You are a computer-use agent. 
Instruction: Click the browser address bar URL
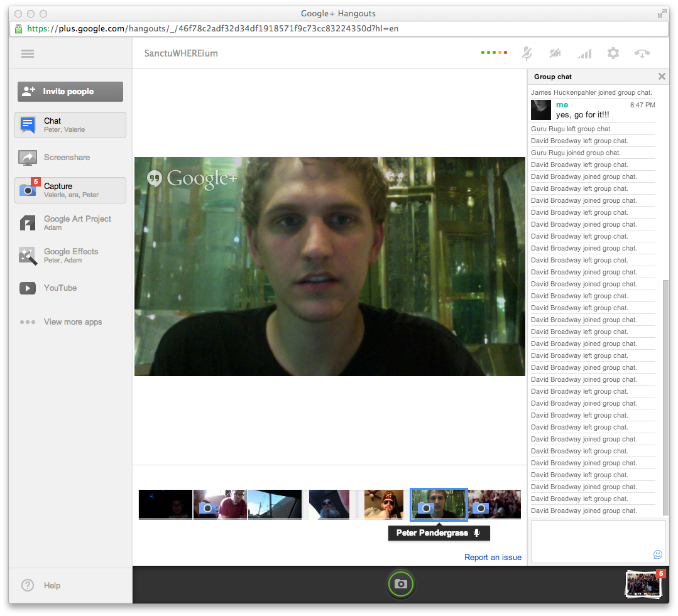pos(212,28)
